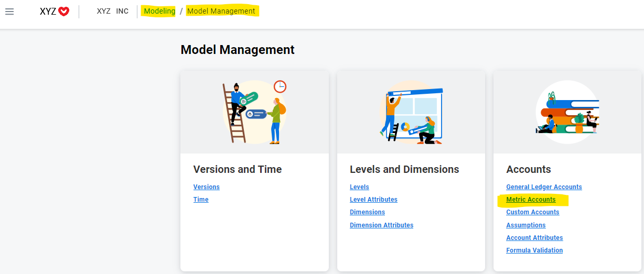Open the Versions link

pyautogui.click(x=207, y=187)
